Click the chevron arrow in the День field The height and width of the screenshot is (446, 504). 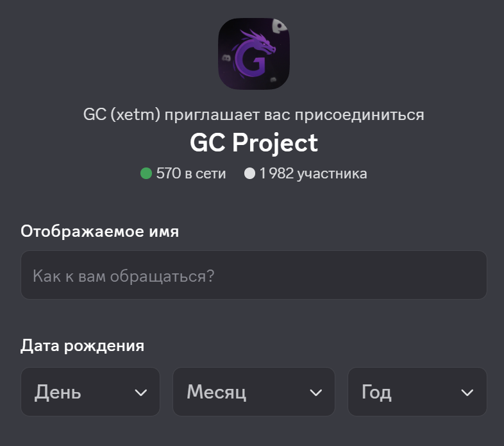(x=141, y=392)
